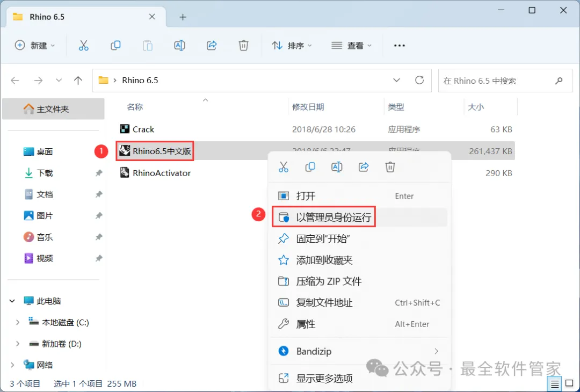580x392 pixels.
Task: Collapse the 此电脑 tree node
Action: [12, 301]
